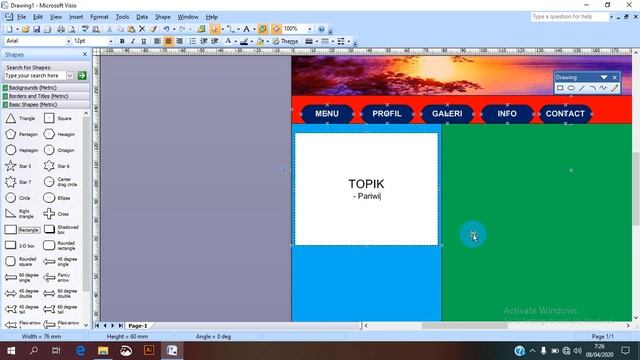Click the Fill Color paint bucket swatch
Image resolution: width=640 pixels, height=360 pixels.
(260, 41)
